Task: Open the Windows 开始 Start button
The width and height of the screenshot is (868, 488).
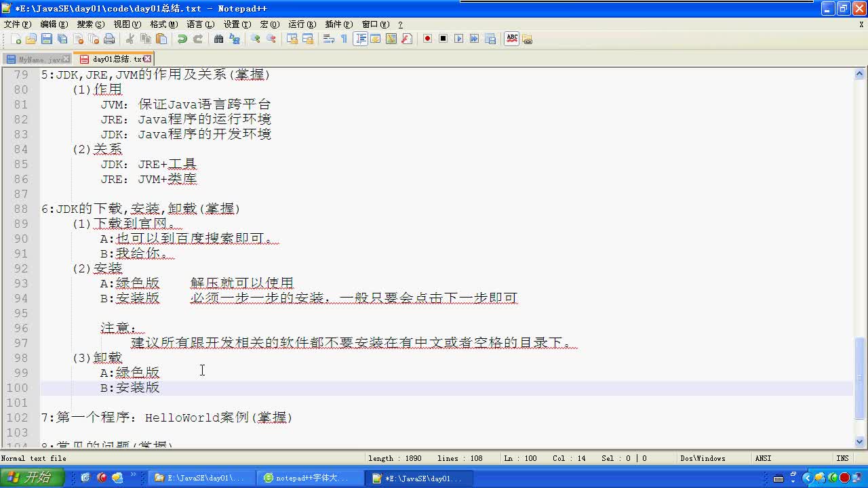Action: point(33,478)
